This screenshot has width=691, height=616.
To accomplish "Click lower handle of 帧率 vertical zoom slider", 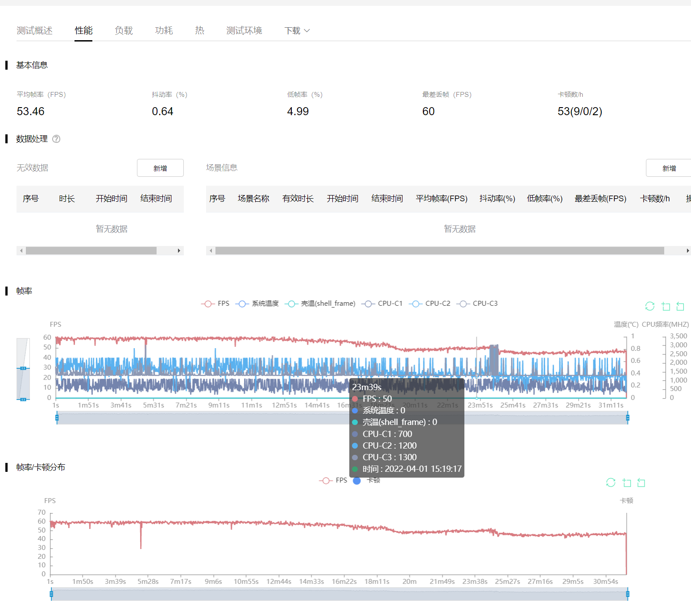I will [23, 399].
